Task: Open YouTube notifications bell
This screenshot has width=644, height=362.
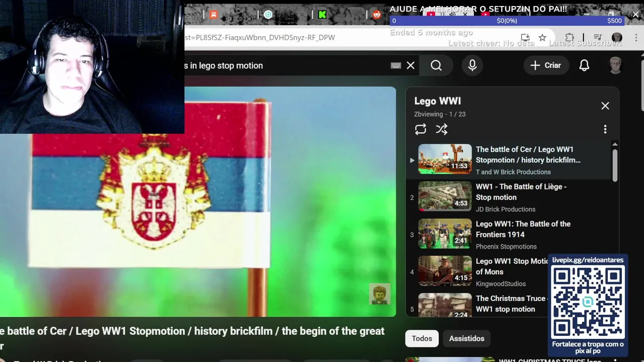Action: coord(584,65)
